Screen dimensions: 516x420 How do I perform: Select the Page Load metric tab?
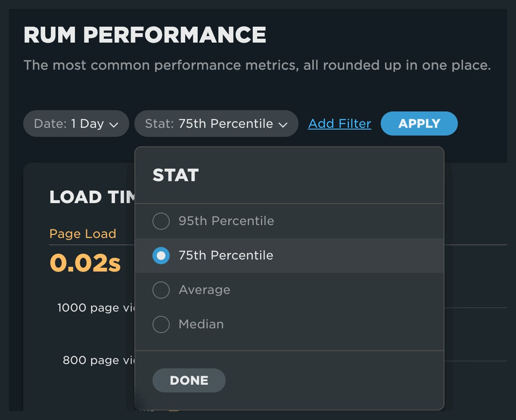click(83, 234)
